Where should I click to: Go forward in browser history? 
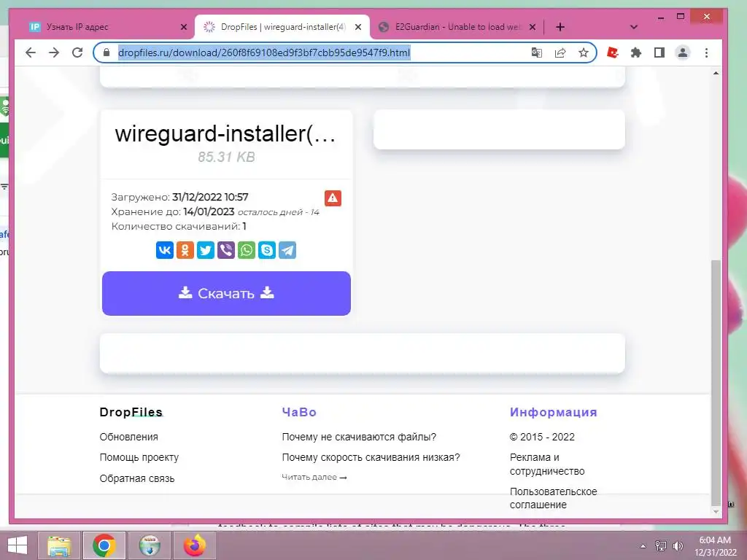54,52
